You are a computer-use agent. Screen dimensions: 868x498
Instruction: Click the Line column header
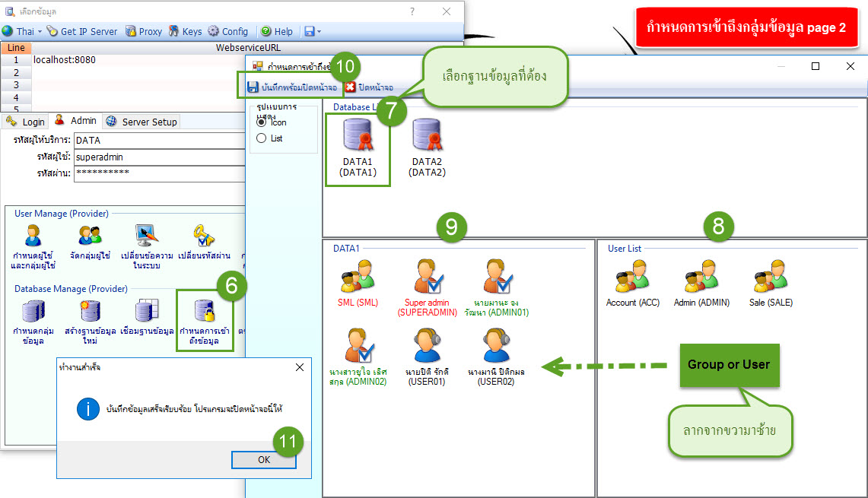click(16, 48)
